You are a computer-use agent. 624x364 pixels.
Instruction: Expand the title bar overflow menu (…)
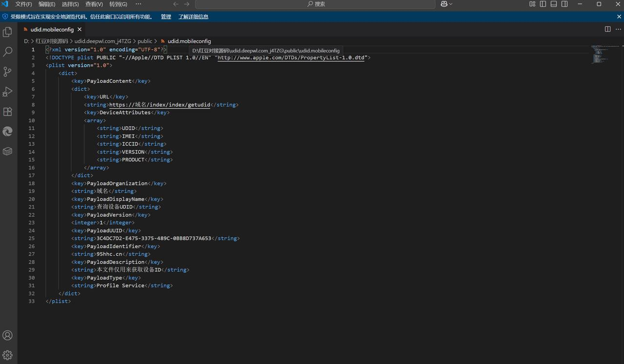pyautogui.click(x=138, y=4)
